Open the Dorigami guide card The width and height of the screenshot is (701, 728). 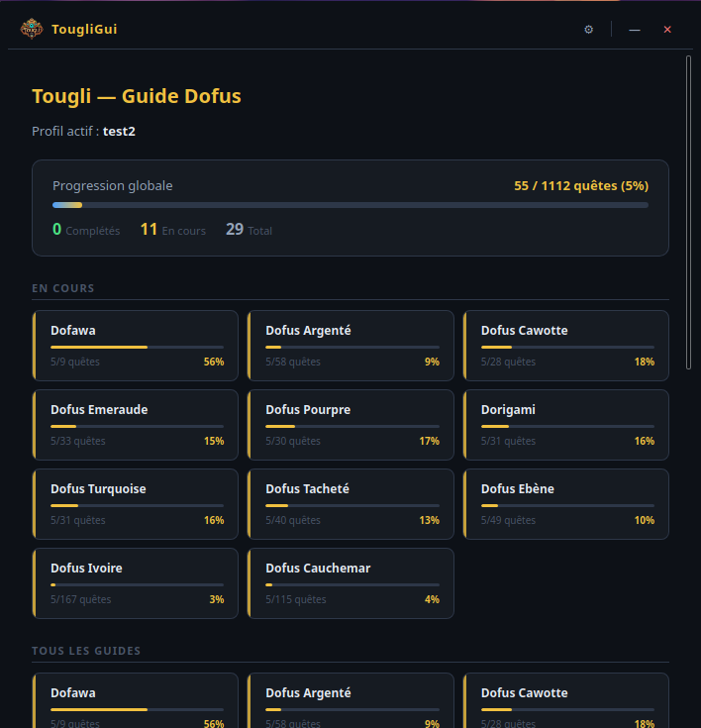[566, 425]
